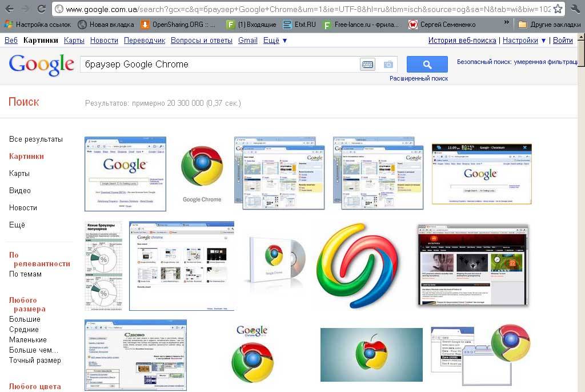Open the Etxt.RU bookmark
Screen dimensions: 585x392
[x=299, y=25]
